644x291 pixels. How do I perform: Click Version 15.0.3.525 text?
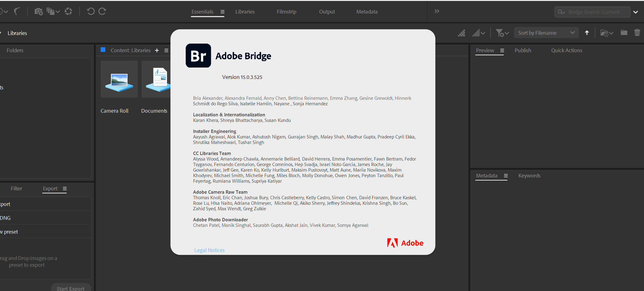(242, 77)
